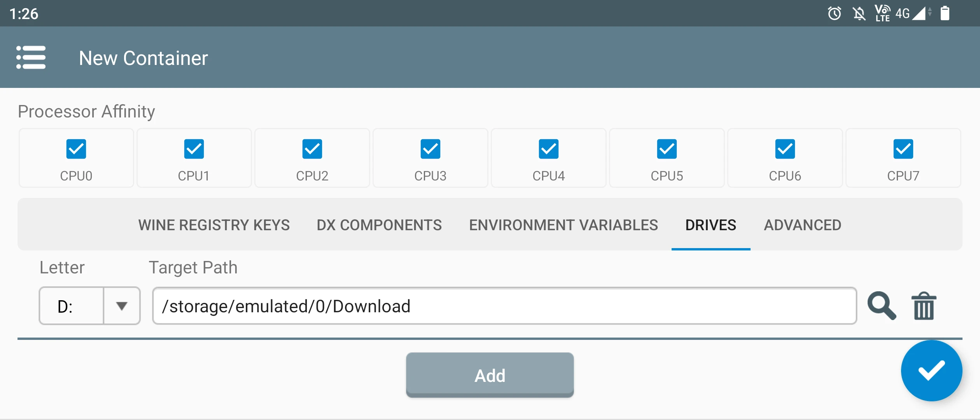Open the DX Components tab

click(x=379, y=225)
